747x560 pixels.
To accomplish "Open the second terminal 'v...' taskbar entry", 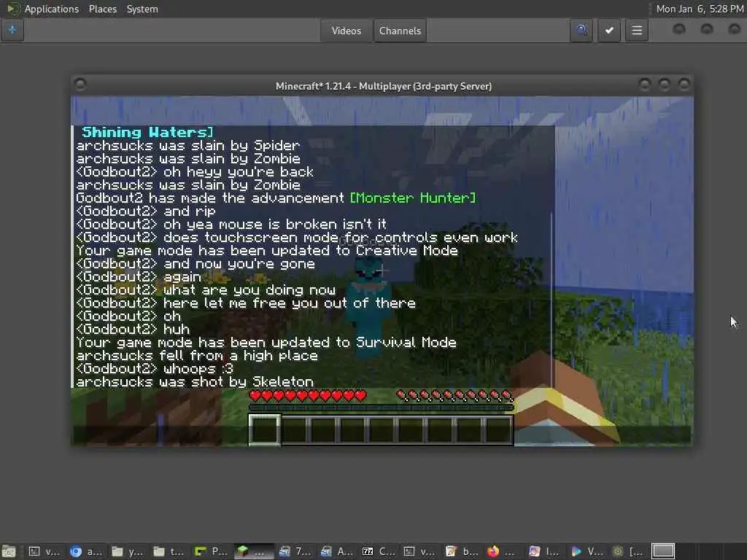I will [x=420, y=551].
